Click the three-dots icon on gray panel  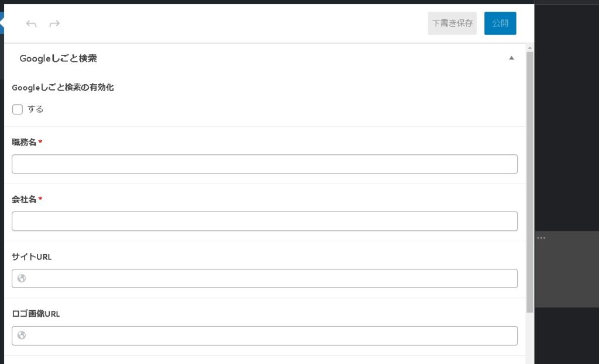(541, 238)
